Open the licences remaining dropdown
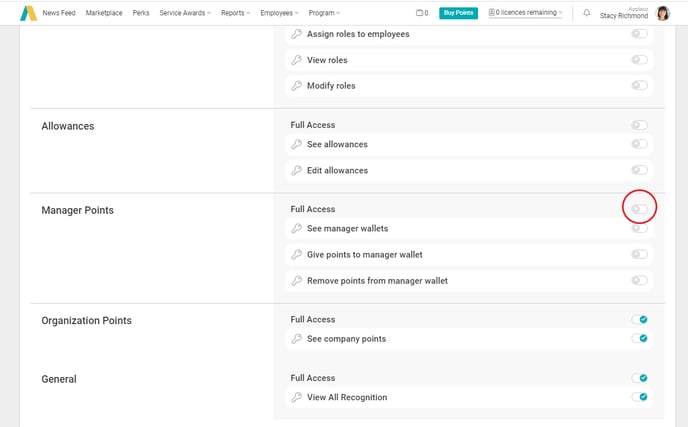688x427 pixels. (x=525, y=13)
